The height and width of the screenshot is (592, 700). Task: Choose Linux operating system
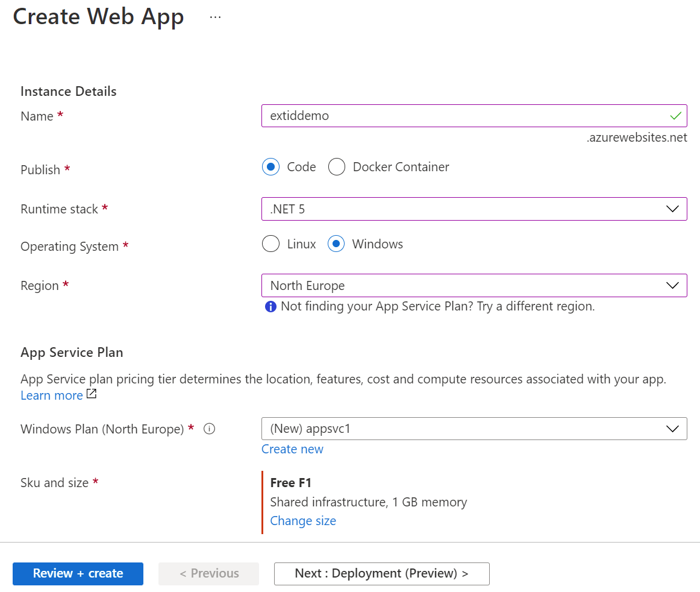[x=271, y=244]
